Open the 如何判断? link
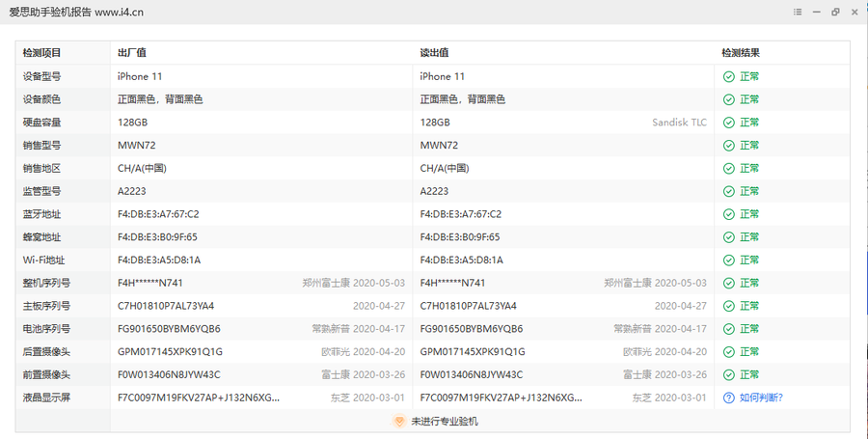Screen dimensions: 868x439 (x=761, y=398)
